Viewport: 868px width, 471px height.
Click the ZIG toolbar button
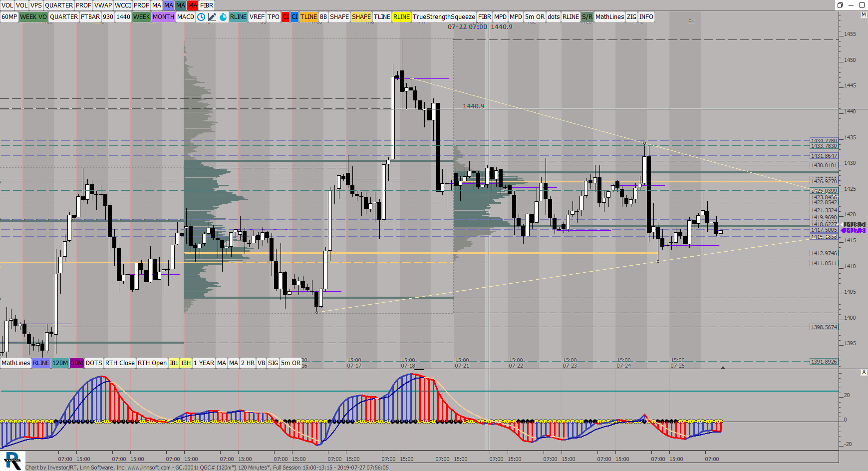point(631,17)
